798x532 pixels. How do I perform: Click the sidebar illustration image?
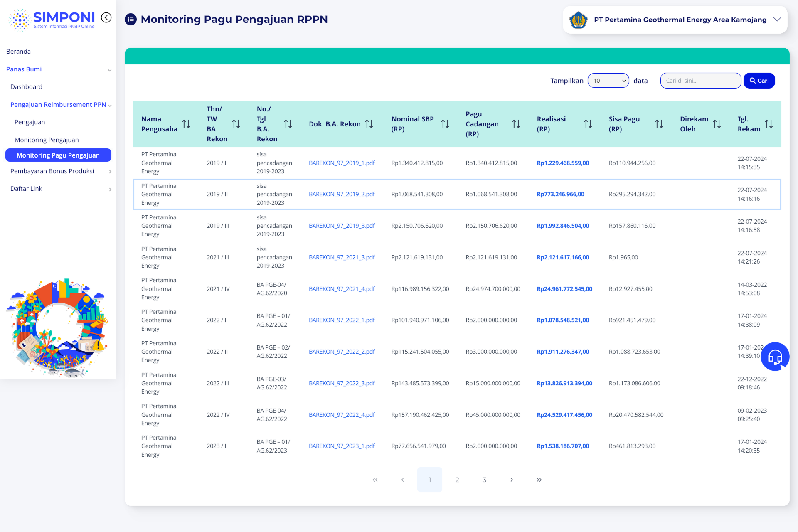(57, 328)
